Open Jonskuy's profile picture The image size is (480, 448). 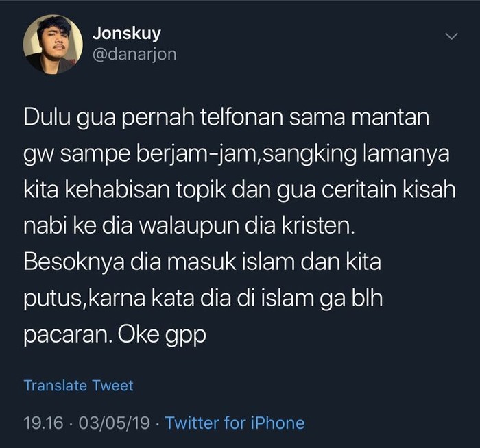(x=53, y=45)
